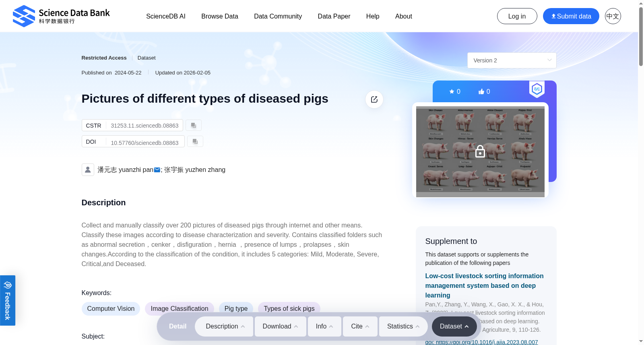Expand the Download section button
The image size is (644, 345).
(x=280, y=326)
